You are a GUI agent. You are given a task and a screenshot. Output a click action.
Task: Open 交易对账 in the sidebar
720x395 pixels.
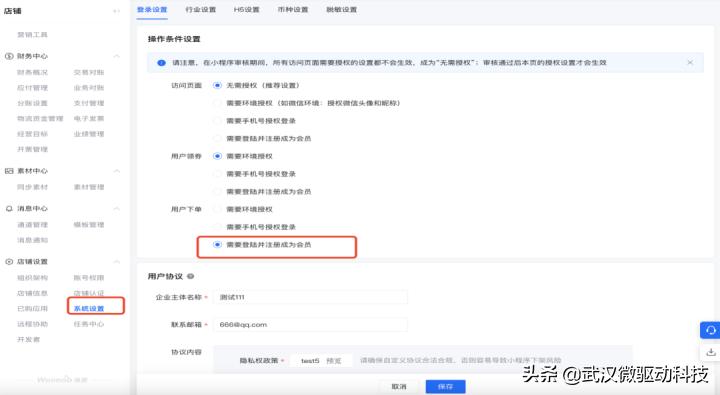pos(89,73)
